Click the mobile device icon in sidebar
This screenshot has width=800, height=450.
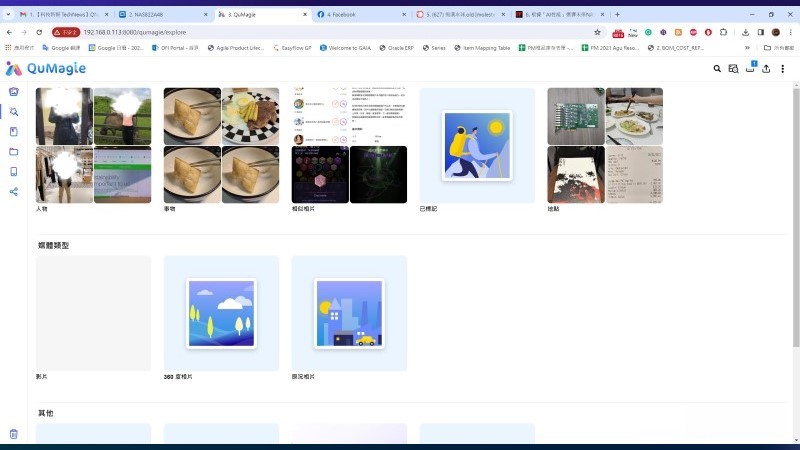14,171
